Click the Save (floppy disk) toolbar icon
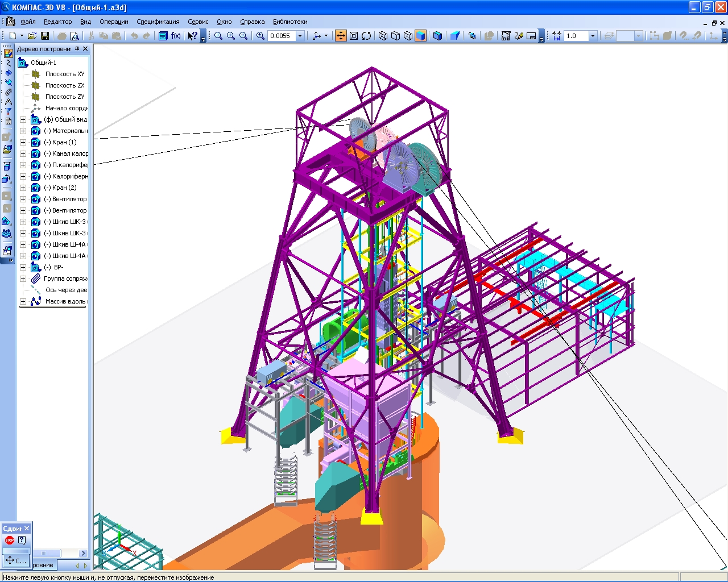 (x=45, y=36)
